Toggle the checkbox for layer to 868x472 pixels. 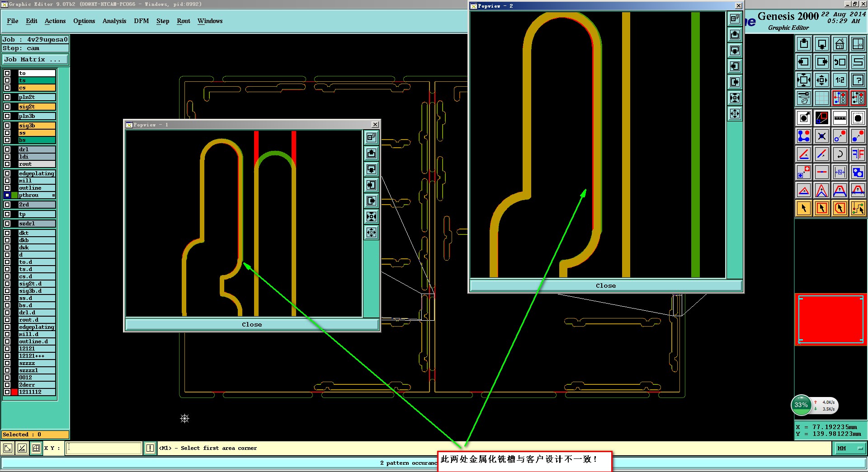7,73
